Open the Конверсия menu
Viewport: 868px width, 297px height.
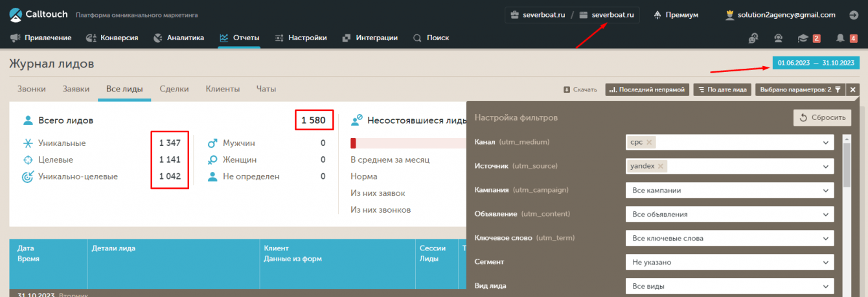point(111,38)
